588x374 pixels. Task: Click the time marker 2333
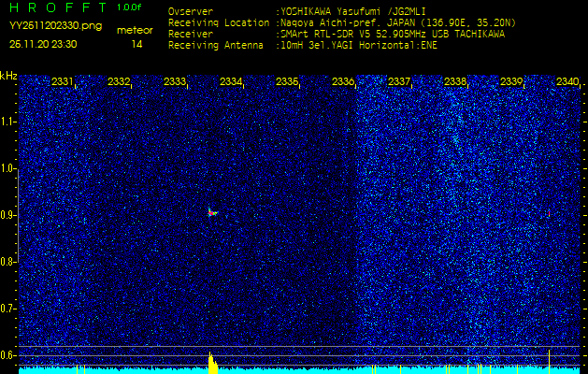point(175,81)
